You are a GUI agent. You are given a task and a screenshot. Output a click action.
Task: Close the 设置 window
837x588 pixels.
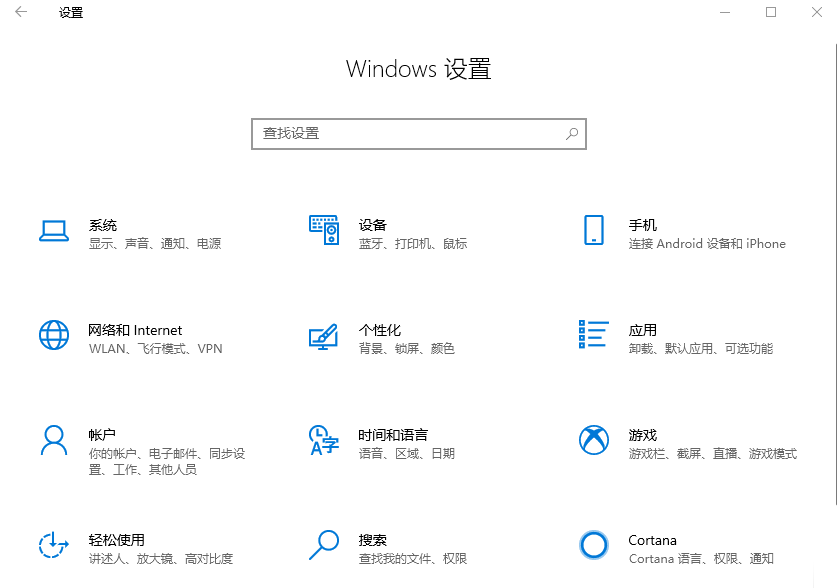click(817, 12)
